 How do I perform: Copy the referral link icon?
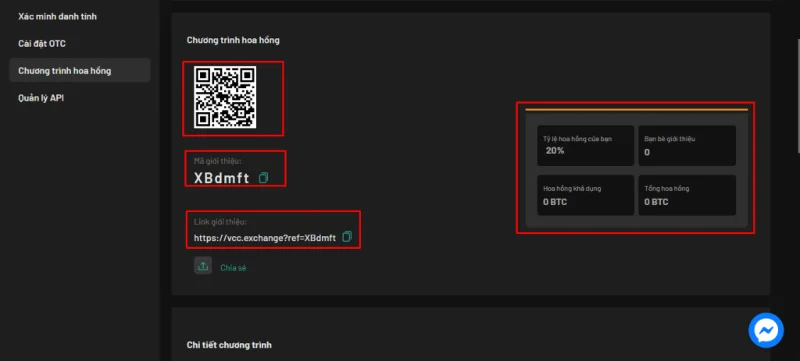click(347, 237)
